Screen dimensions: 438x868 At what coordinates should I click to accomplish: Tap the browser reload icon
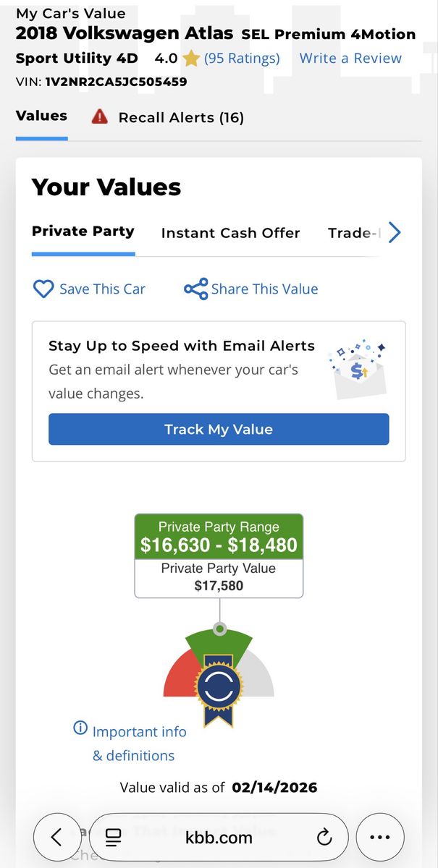pos(324,838)
